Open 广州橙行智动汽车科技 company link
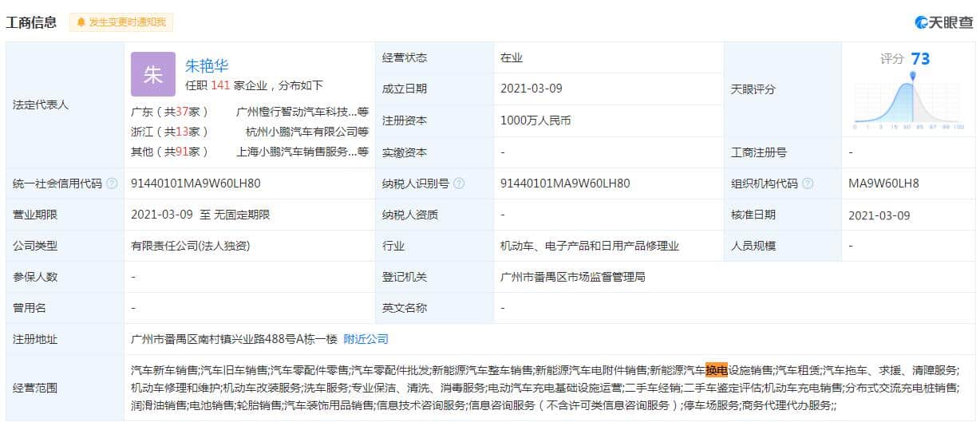This screenshot has width=980, height=426. [x=302, y=112]
